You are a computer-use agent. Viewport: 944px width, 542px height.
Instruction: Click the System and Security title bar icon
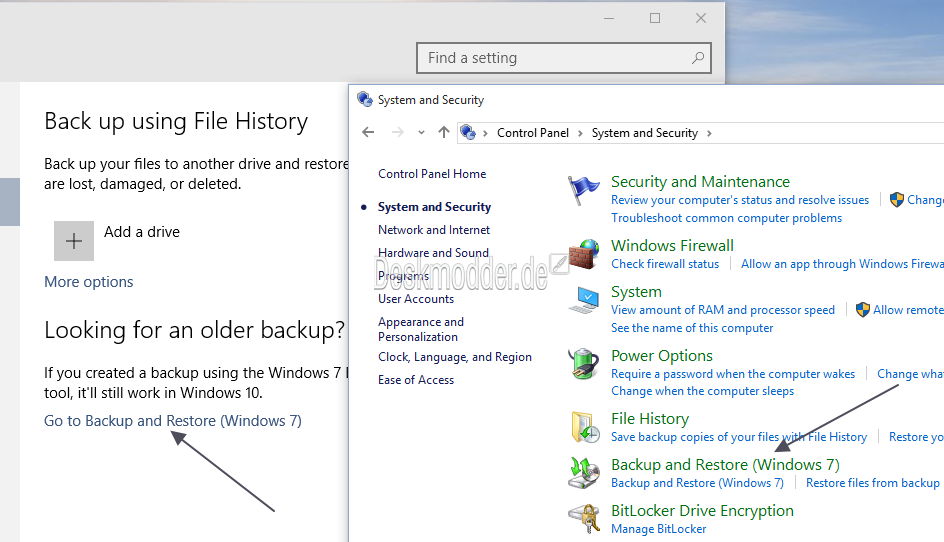(x=365, y=99)
